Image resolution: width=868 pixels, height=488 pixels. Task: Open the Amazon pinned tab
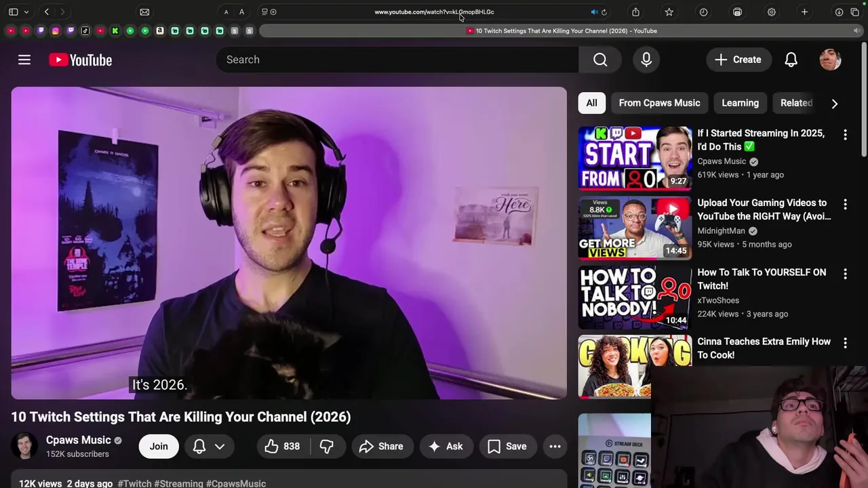[160, 30]
